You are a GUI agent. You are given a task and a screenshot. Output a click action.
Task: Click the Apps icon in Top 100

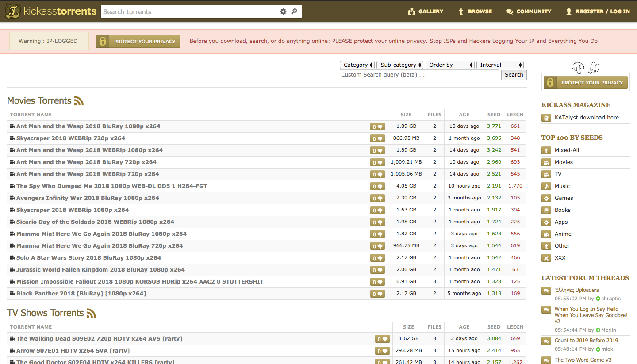[546, 222]
